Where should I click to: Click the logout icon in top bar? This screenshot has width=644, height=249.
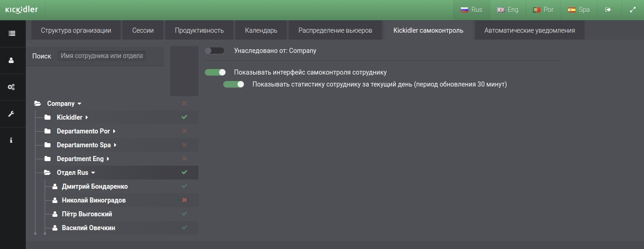pos(608,10)
